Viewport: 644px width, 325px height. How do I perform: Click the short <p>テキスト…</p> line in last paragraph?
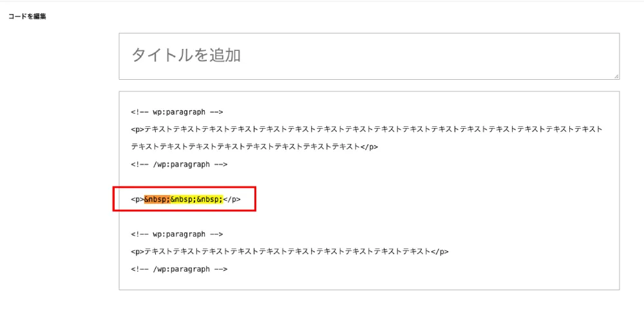pyautogui.click(x=290, y=252)
